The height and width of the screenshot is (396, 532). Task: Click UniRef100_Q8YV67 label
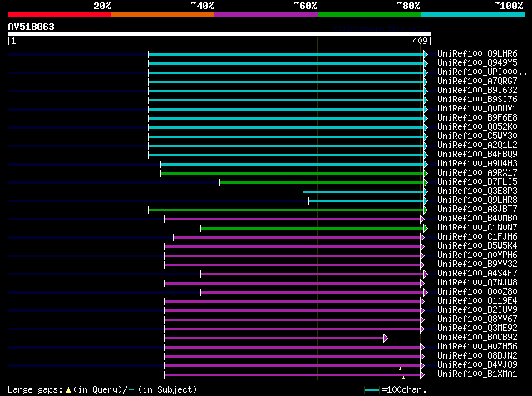(x=477, y=319)
